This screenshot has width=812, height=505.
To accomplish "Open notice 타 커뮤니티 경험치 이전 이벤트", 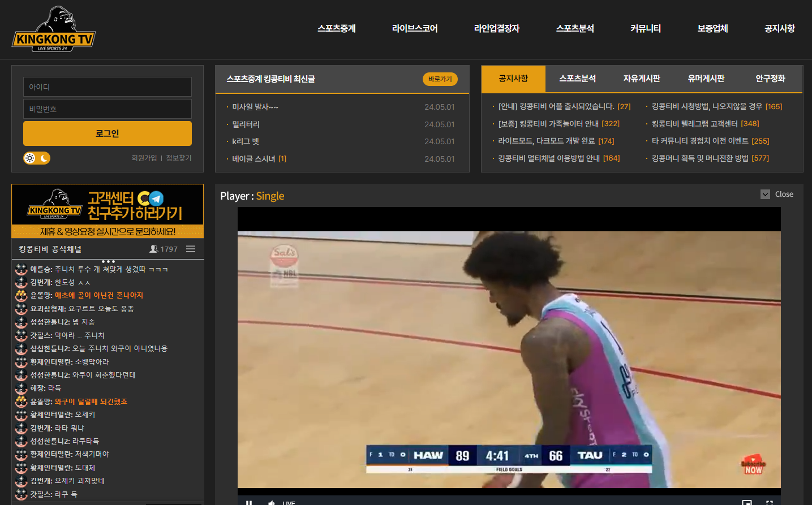I will tap(700, 141).
